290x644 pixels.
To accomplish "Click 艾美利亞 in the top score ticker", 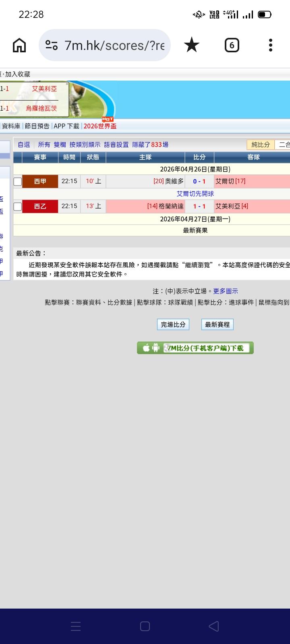I will [x=45, y=89].
